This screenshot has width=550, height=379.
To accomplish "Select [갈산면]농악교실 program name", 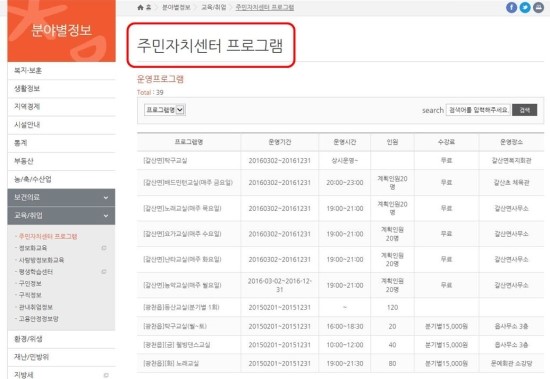I will click(x=182, y=285).
